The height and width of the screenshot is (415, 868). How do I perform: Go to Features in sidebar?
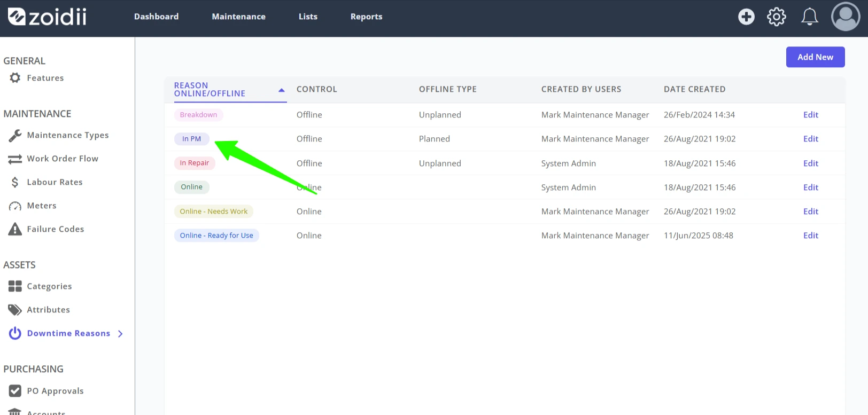pos(45,78)
